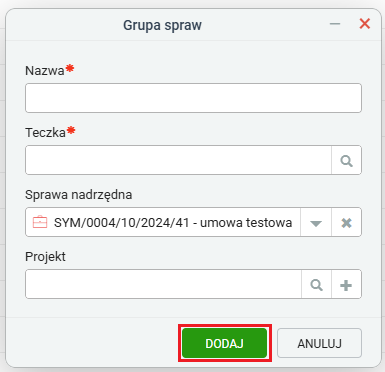This screenshot has width=385, height=372.
Task: Click the Teczka field label
Action: coord(46,133)
